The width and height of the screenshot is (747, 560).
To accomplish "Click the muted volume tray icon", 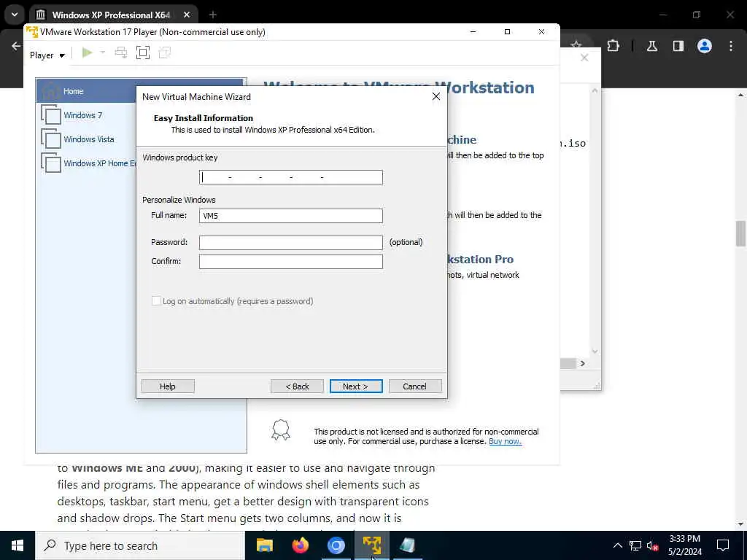I will click(652, 545).
